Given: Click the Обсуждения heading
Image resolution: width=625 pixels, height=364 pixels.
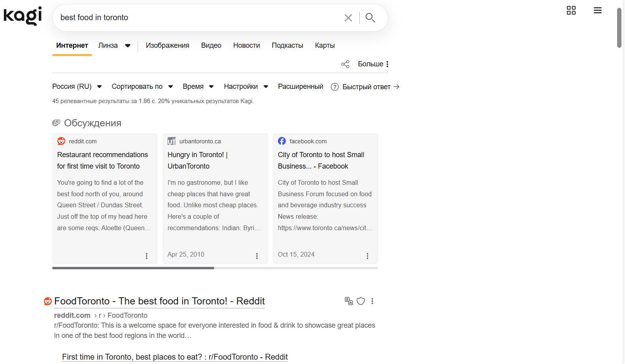Looking at the screenshot, I should tap(93, 123).
